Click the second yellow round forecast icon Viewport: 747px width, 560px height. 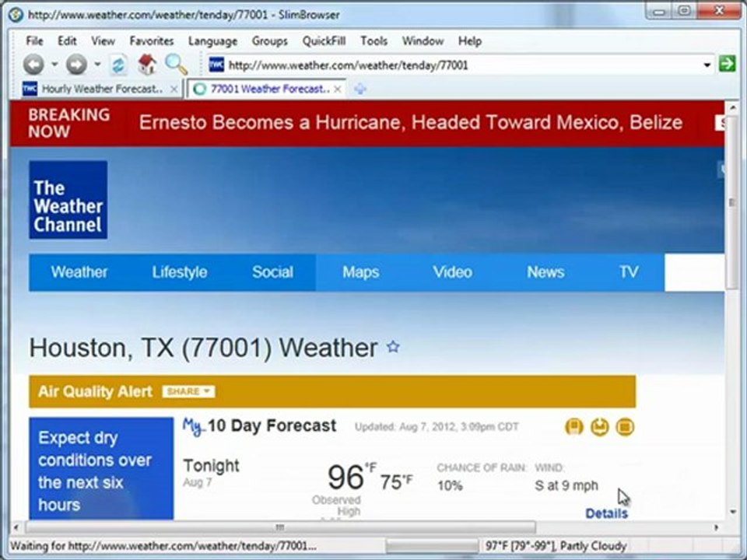coord(600,427)
